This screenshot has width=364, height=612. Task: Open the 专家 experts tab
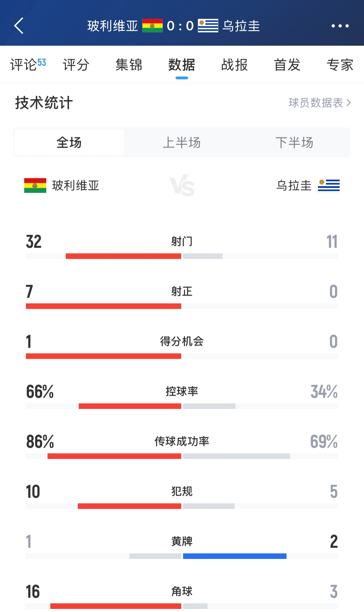tap(340, 65)
